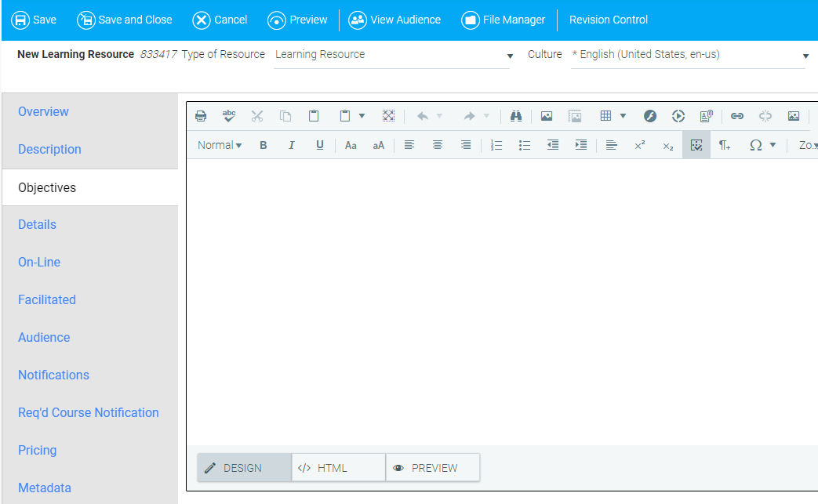Screen dimensions: 818x504
Task: Open the Image Manager icon
Action: (547, 116)
